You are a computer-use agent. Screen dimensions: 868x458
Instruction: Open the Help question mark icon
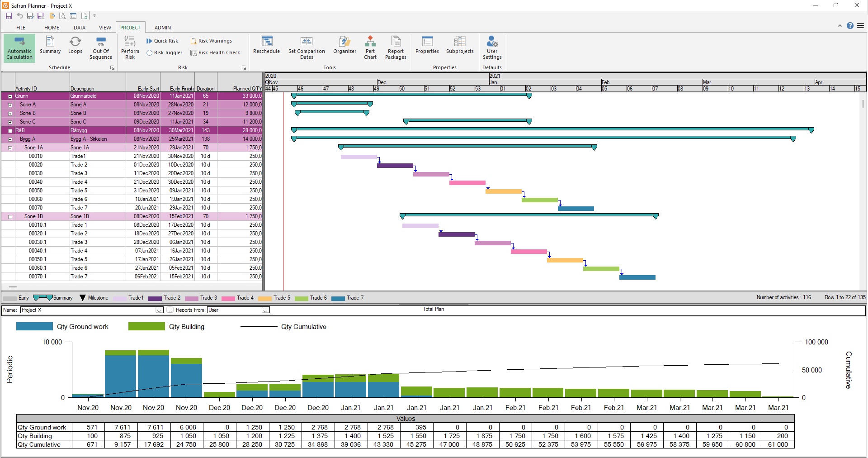tap(850, 26)
